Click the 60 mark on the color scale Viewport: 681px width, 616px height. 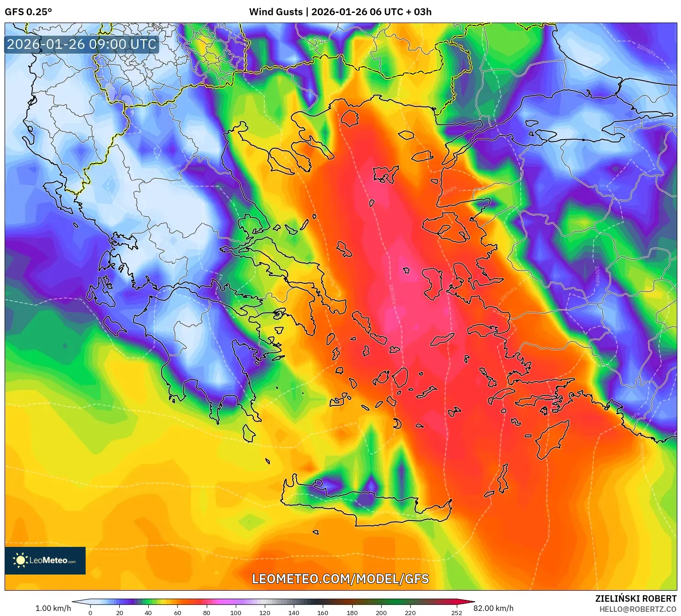coord(176,613)
